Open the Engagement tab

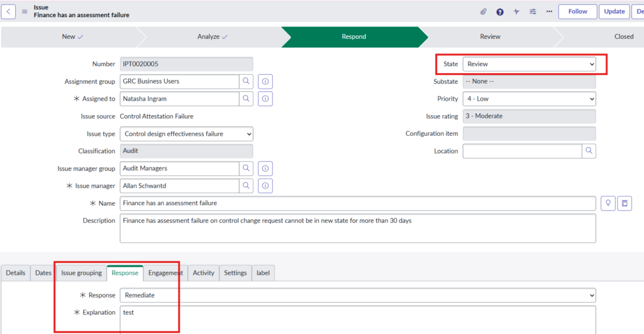(x=165, y=273)
